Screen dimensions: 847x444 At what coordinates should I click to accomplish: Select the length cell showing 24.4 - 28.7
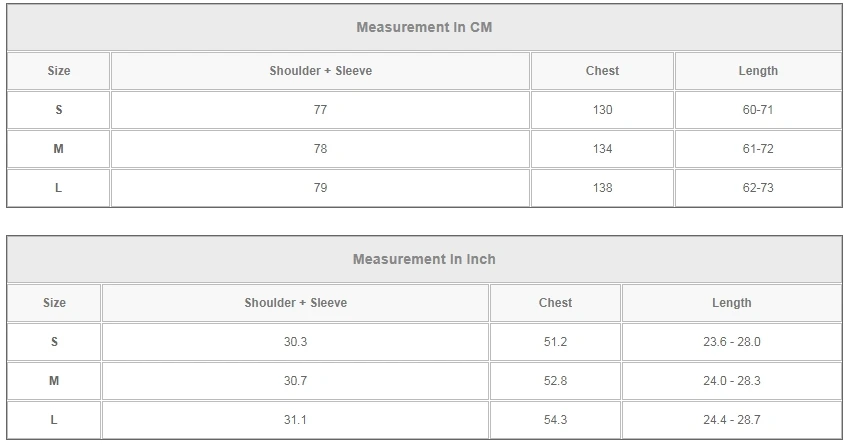pyautogui.click(x=731, y=420)
